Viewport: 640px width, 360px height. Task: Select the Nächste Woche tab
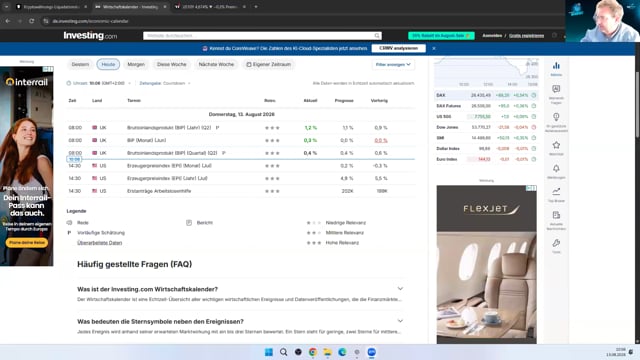[x=216, y=64]
